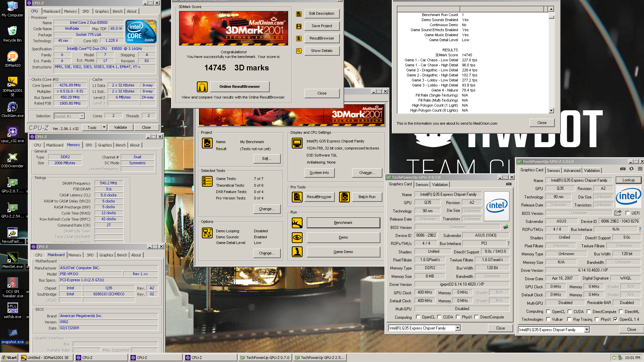Toggle OpenCL checkbox in GPU-Z 0.7.0
The image size is (644, 362).
pyautogui.click(x=418, y=317)
